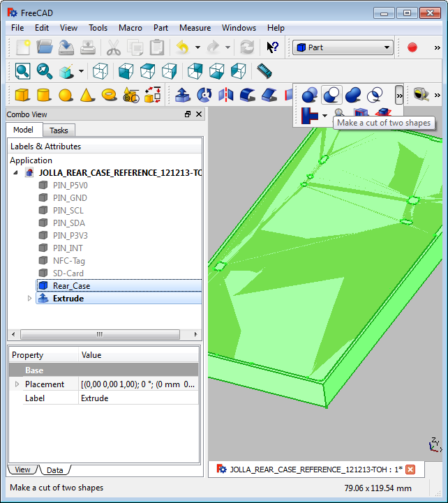Close the JOLLA_REAR_CASE document tab
Image resolution: width=448 pixels, height=503 pixels.
point(410,470)
